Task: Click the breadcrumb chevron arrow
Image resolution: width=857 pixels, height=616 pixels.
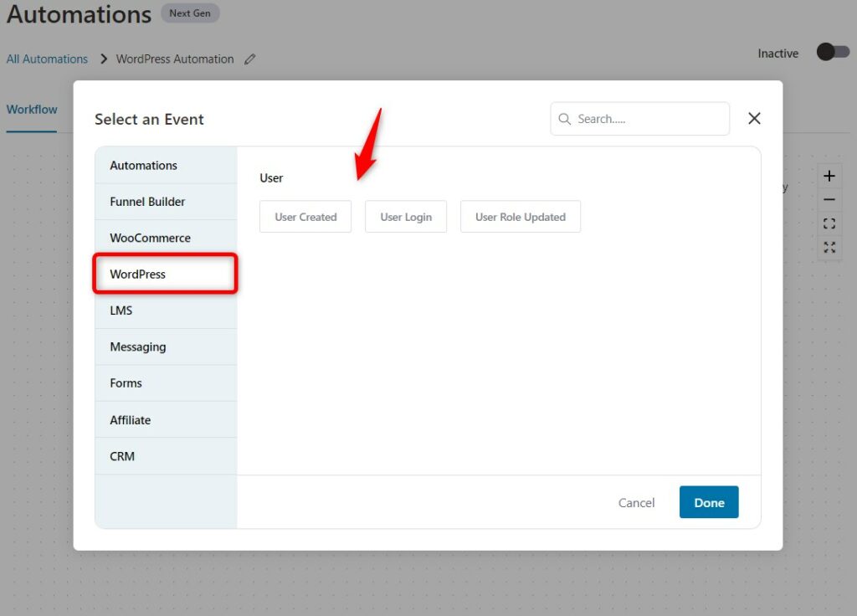Action: (104, 59)
